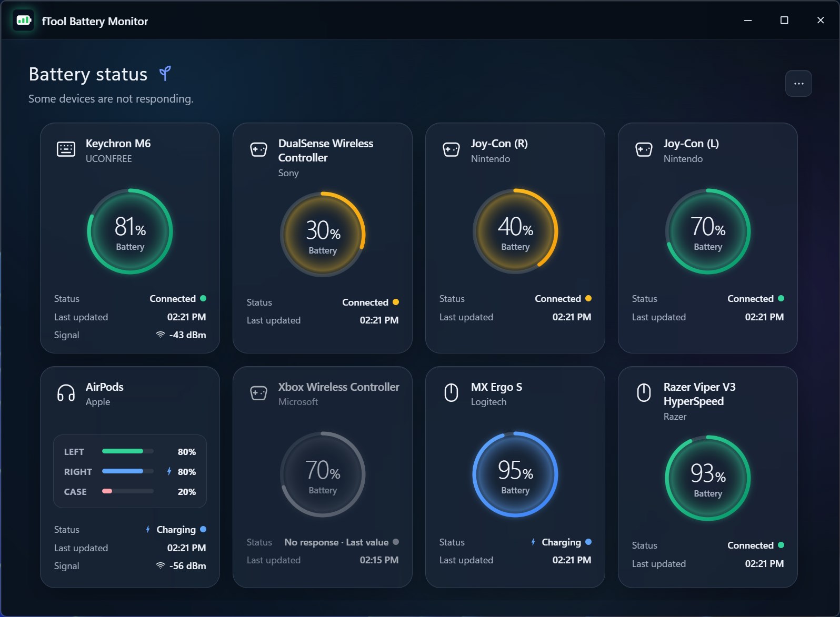Click the Wi-Fi signal icon on Keychron card
The height and width of the screenshot is (617, 840).
click(x=161, y=335)
